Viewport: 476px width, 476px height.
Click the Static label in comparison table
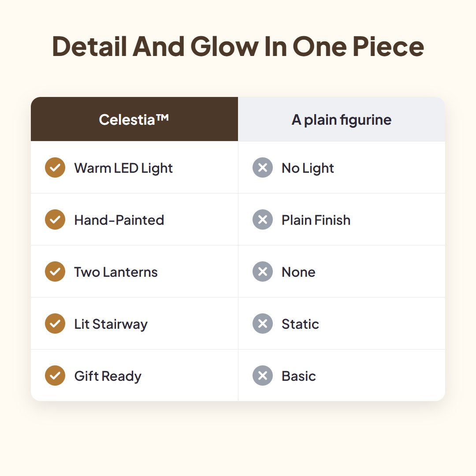click(x=300, y=324)
